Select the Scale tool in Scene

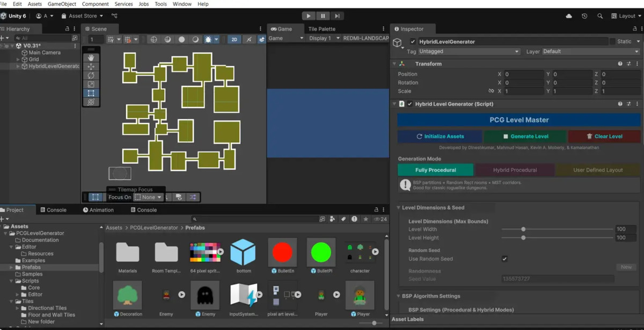[91, 84]
